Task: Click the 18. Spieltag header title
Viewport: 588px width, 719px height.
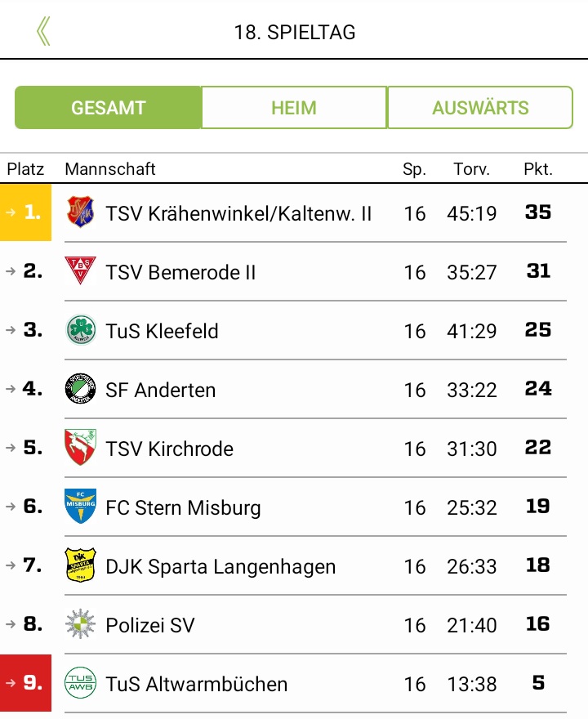Action: click(295, 33)
